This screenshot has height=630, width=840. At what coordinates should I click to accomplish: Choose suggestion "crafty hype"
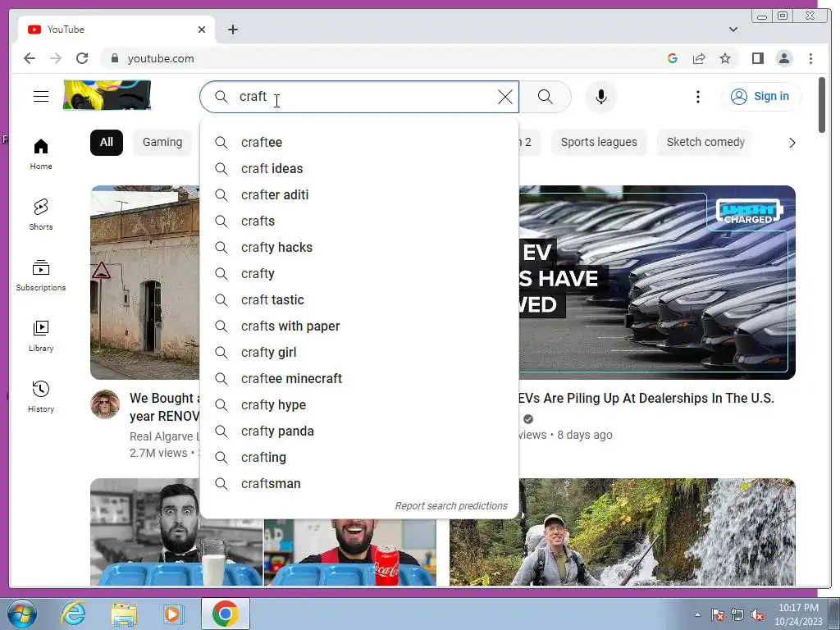tap(359, 404)
